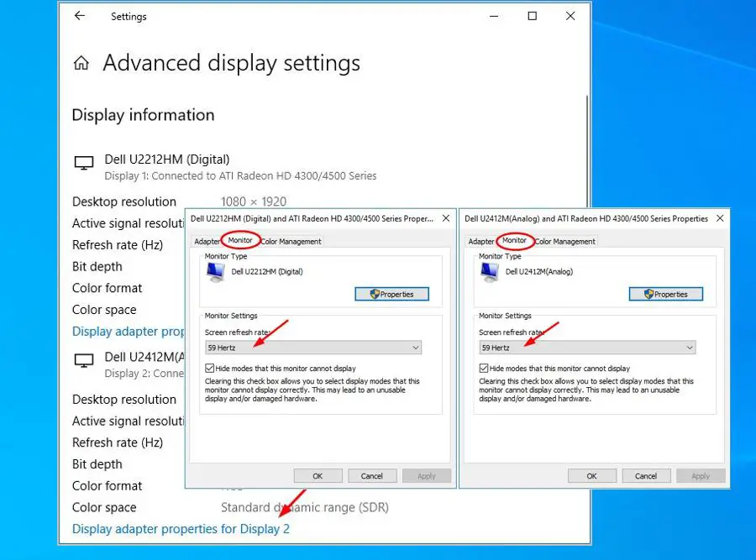Open Display adapter properties for Display 2 link

[181, 529]
